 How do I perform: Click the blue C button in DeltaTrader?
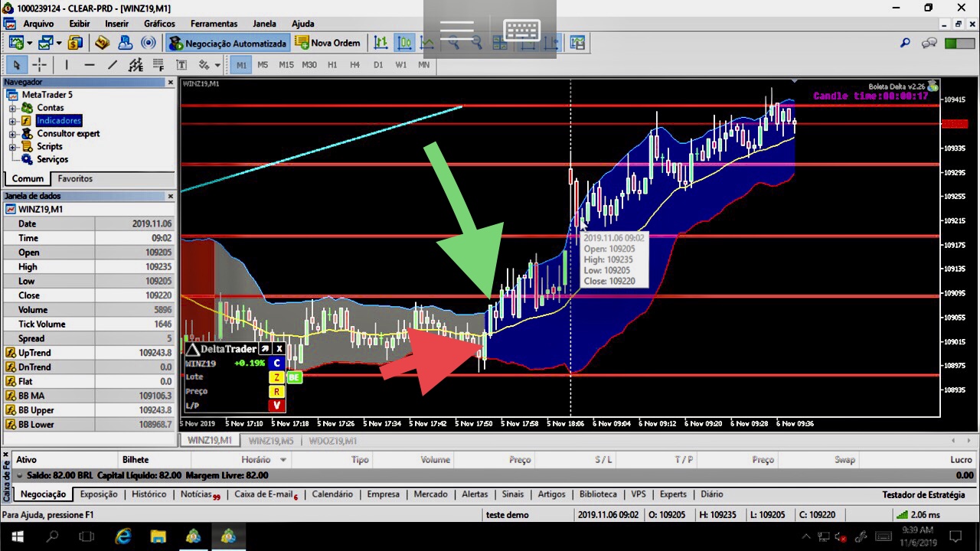(x=276, y=364)
